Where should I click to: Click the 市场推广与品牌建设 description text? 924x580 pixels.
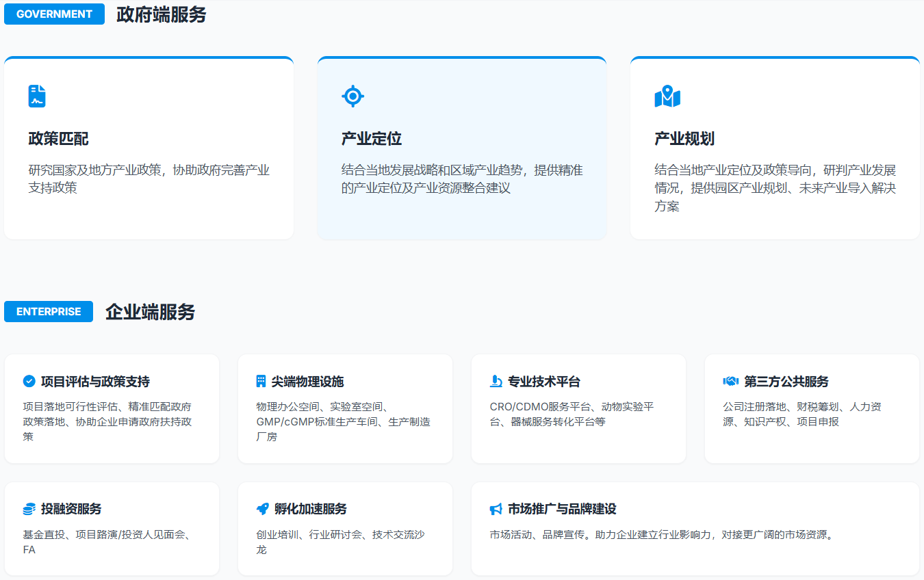coord(662,535)
